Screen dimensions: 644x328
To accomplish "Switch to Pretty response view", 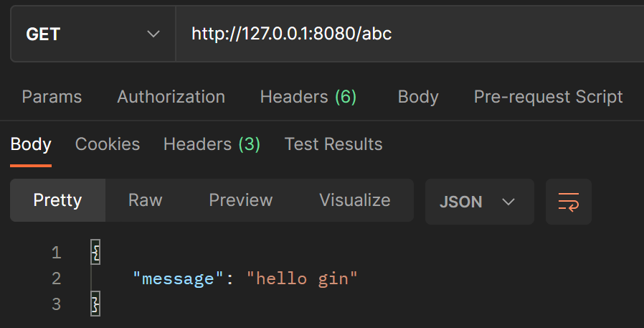I will [57, 200].
